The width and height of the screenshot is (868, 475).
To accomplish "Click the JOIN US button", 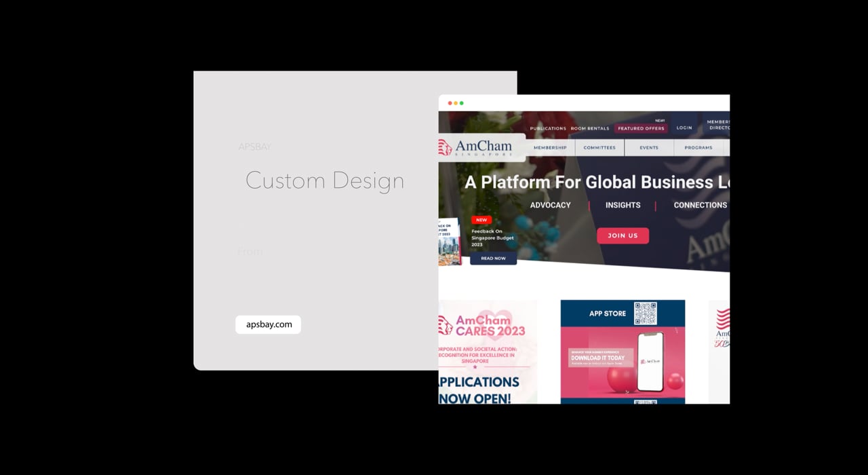I will 623,235.
